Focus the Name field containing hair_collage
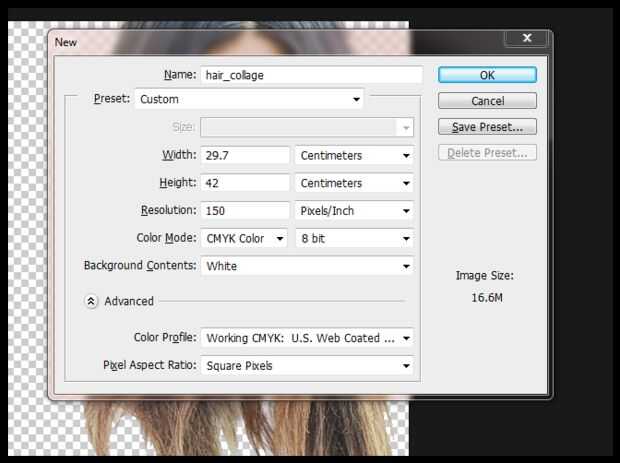 312,75
